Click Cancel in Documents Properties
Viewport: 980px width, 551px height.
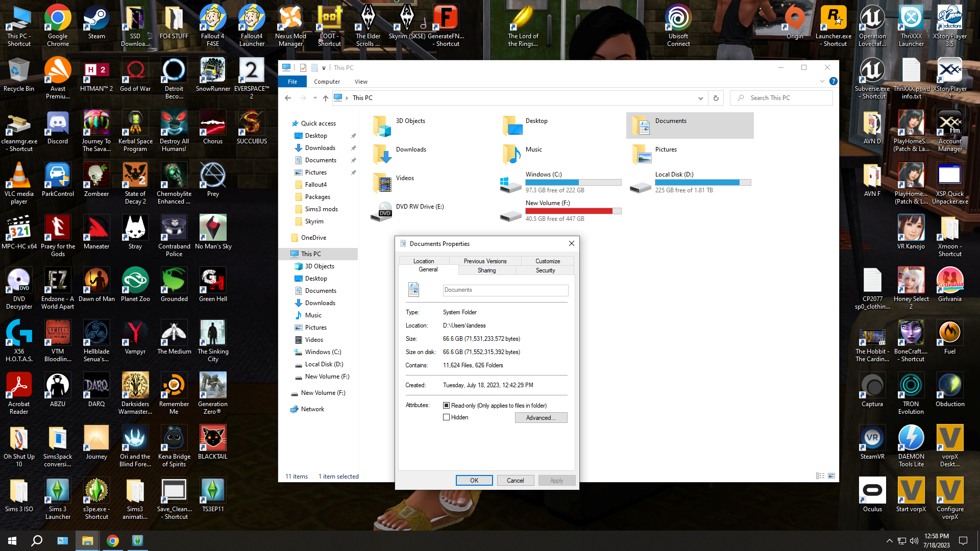click(x=516, y=481)
